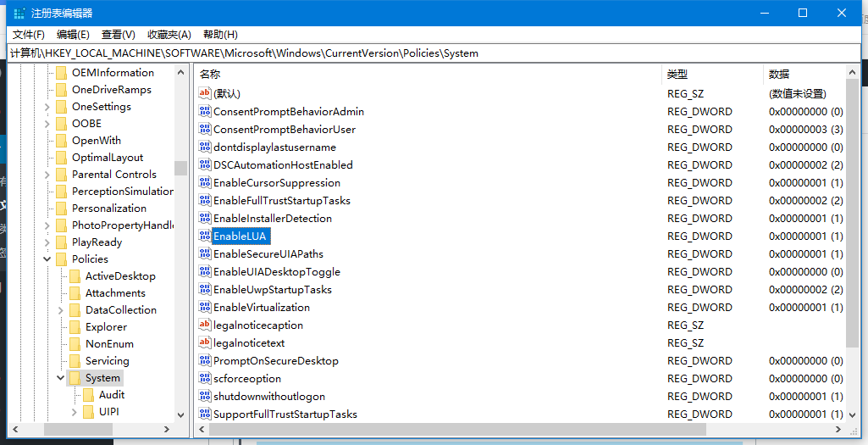Image resolution: width=868 pixels, height=445 pixels.
Task: Click the DWORD icon for EnableUIADesktopToggle
Action: click(x=205, y=271)
